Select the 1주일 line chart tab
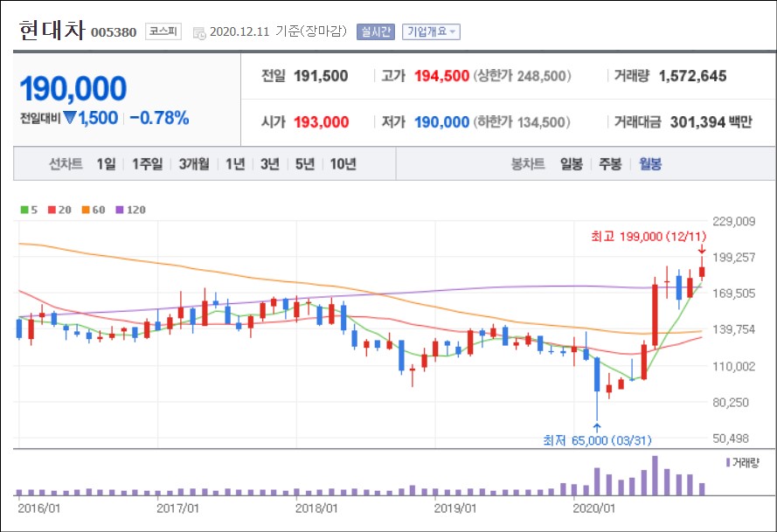 tap(147, 164)
